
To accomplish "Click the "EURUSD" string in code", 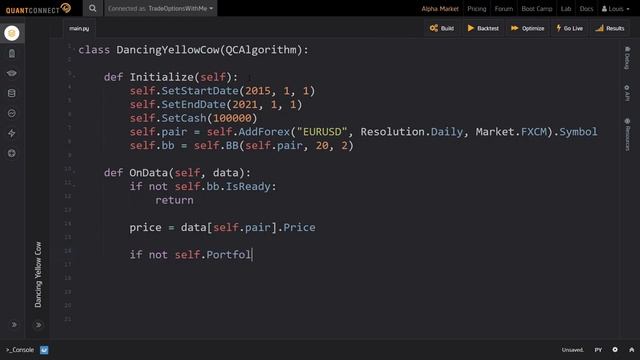I will [x=322, y=132].
